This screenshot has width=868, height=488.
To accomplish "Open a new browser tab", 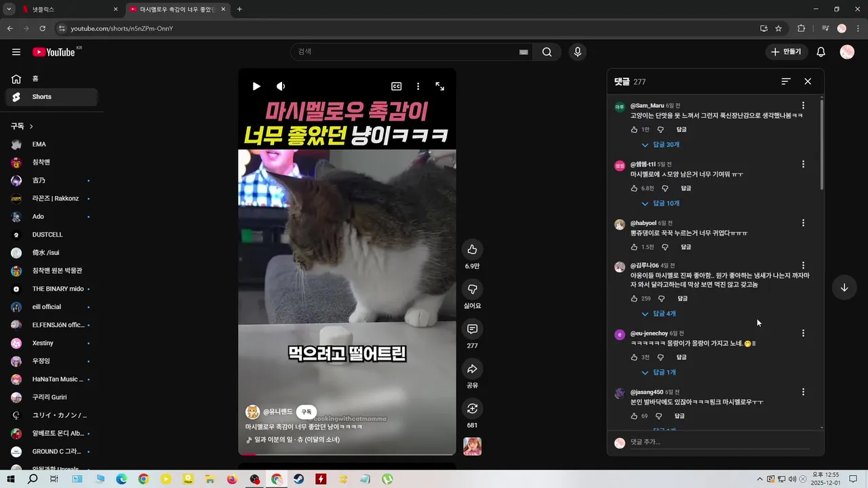I will pos(239,9).
